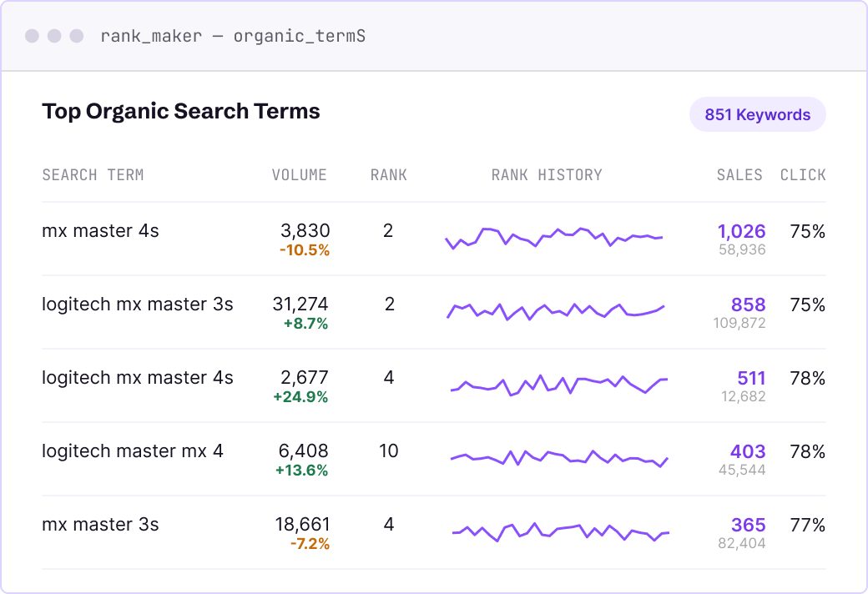Click the CLICK column header
Screen dimensions: 868x594
point(803,175)
